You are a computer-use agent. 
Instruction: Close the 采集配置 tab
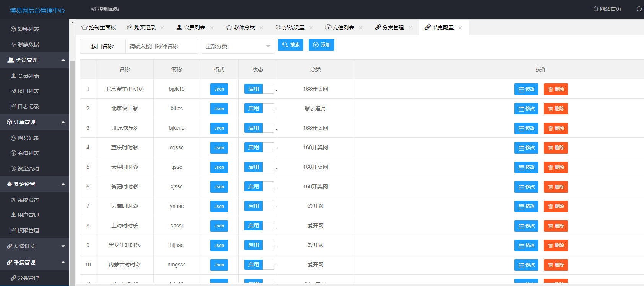460,28
